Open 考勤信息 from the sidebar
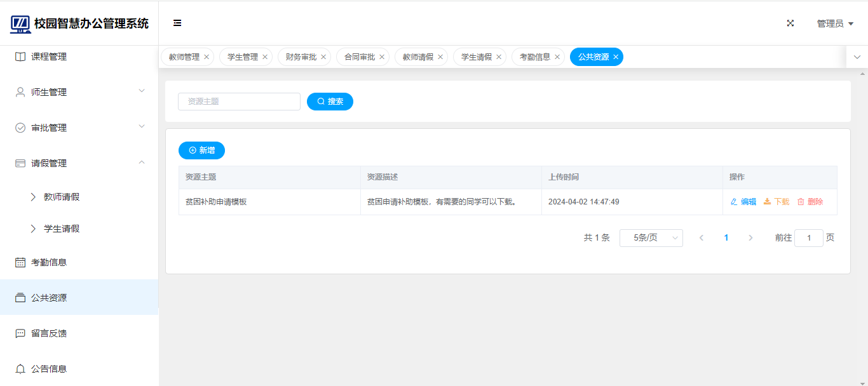Image resolution: width=868 pixels, height=386 pixels. 49,262
